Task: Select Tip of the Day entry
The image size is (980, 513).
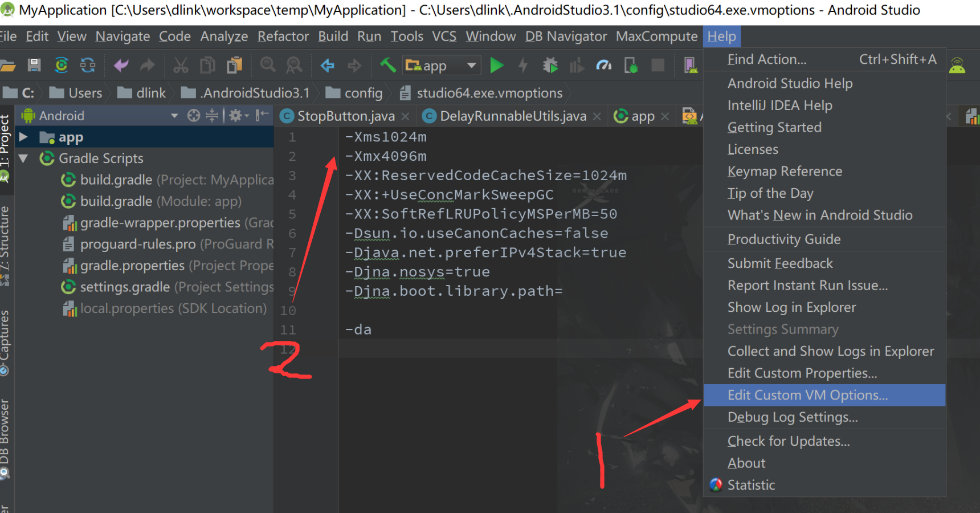Action: click(x=824, y=193)
